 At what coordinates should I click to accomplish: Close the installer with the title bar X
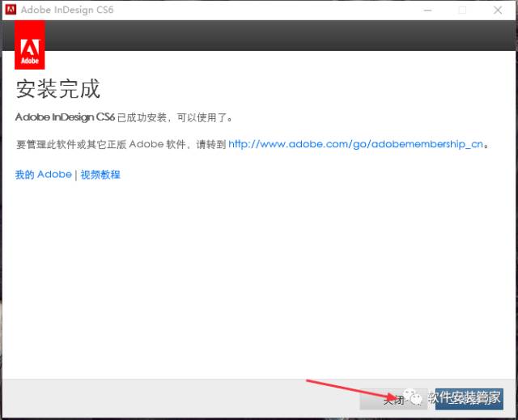coord(499,10)
